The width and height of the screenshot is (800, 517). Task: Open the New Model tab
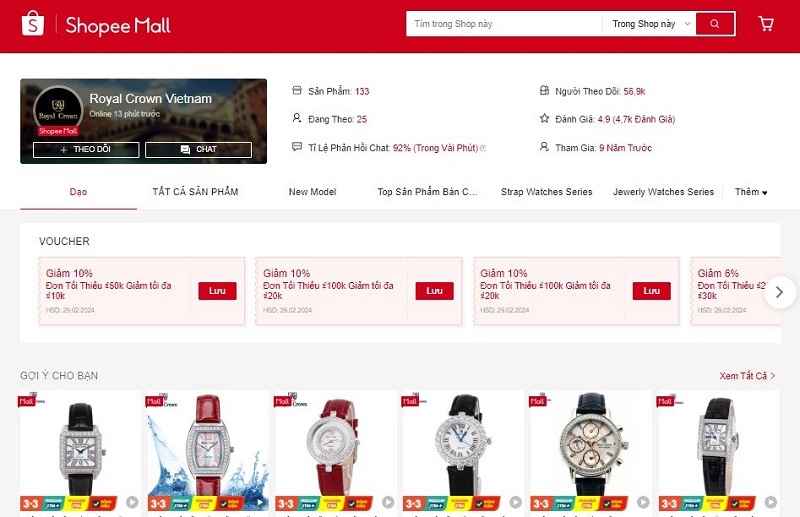pyautogui.click(x=312, y=192)
